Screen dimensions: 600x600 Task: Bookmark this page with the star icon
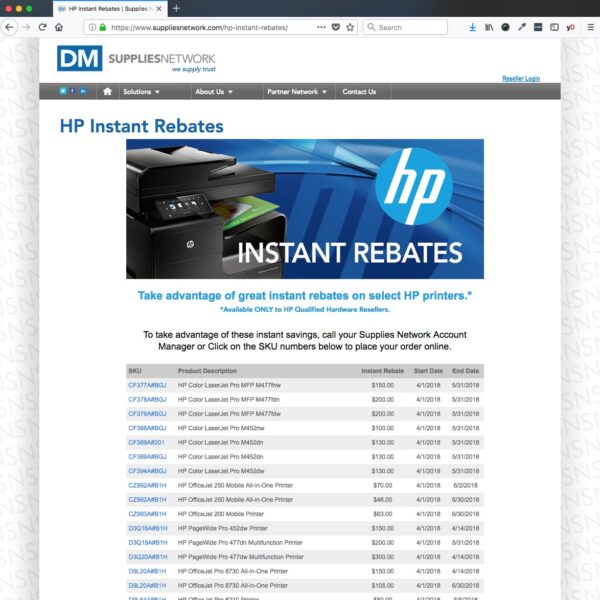(x=350, y=27)
